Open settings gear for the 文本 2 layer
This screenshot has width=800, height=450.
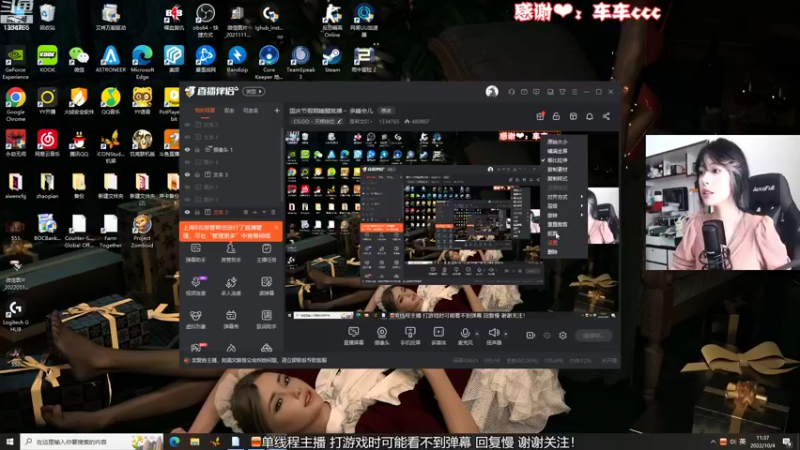click(x=245, y=212)
